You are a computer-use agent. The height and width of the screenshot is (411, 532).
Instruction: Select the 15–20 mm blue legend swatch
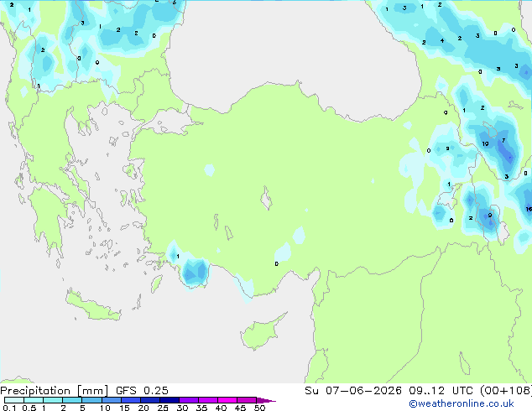130,400
